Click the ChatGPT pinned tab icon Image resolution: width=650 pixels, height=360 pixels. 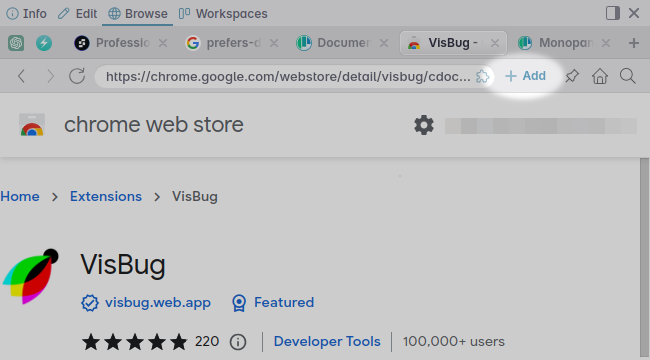click(x=16, y=43)
